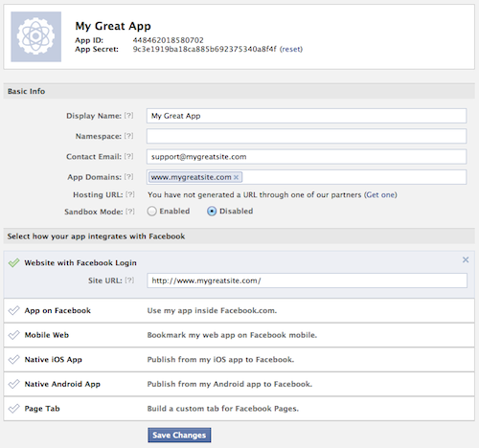Click into the Site URL field
Image resolution: width=479 pixels, height=448 pixels.
pos(307,280)
